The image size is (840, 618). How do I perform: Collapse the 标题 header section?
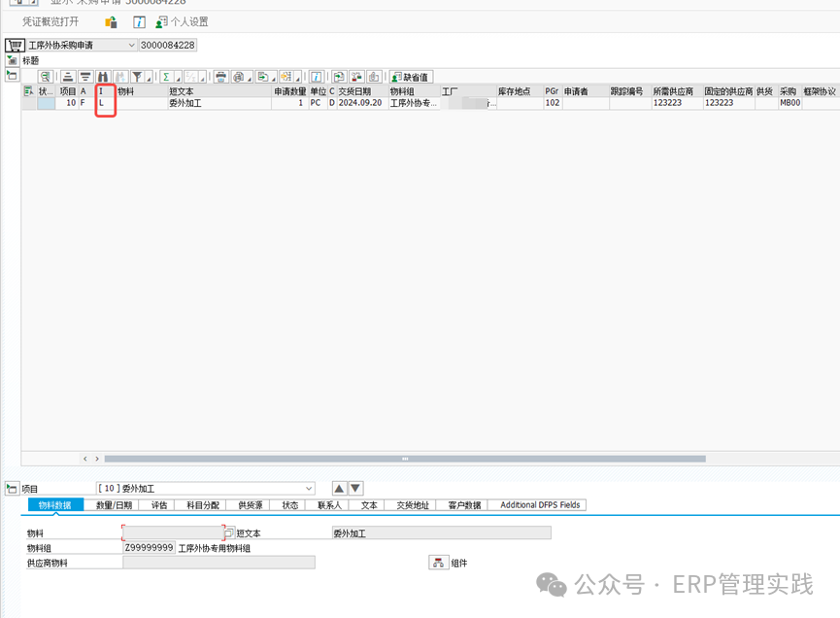tap(12, 60)
